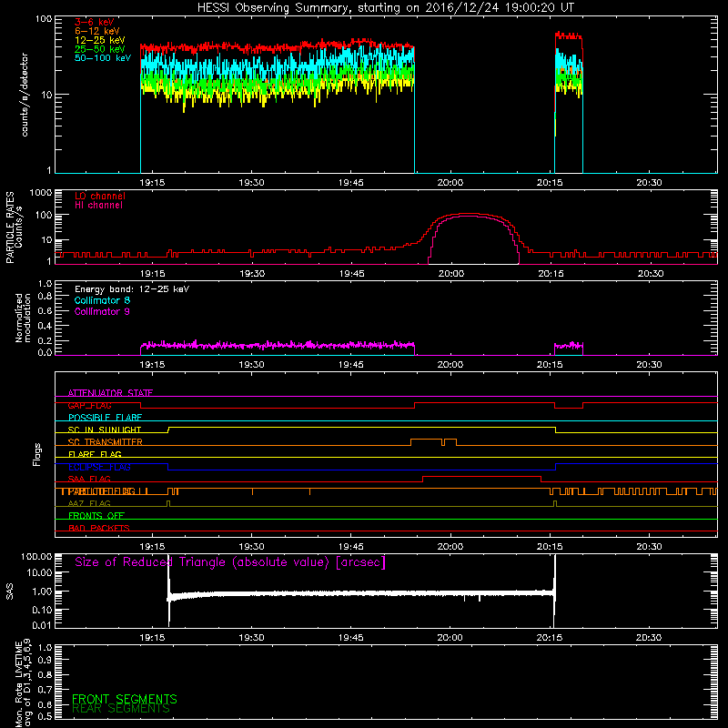Select 'Size of Reduced Triangle' panel caption
Screen dimensions: 728x728
pyautogui.click(x=230, y=562)
